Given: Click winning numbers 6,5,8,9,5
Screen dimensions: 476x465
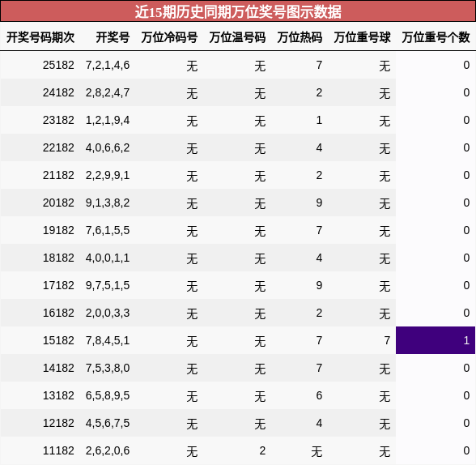Looking at the screenshot, I should pyautogui.click(x=108, y=395).
